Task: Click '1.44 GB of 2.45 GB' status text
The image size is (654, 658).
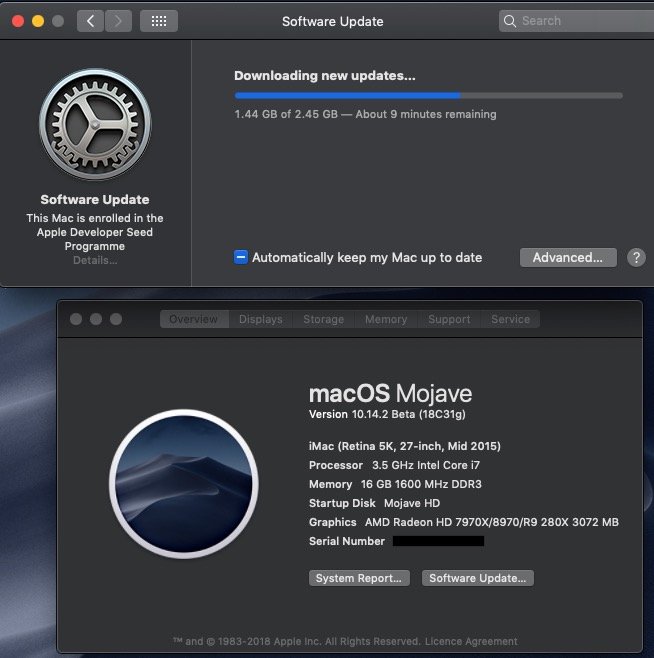Action: (286, 114)
